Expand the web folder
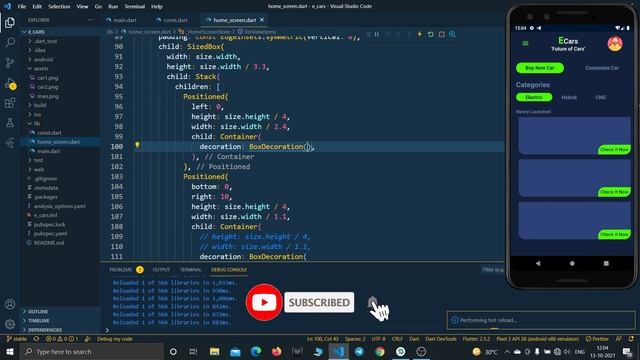 [60, 169]
